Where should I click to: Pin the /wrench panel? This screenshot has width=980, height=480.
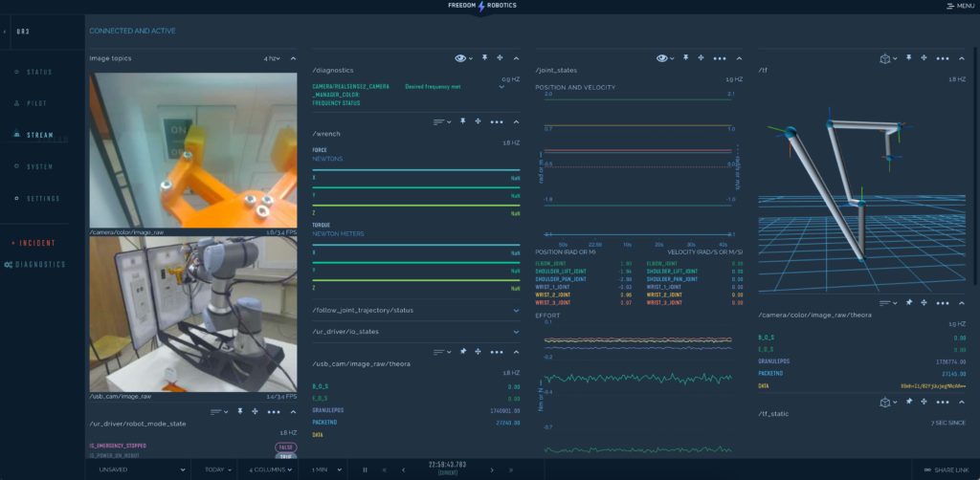click(x=463, y=121)
